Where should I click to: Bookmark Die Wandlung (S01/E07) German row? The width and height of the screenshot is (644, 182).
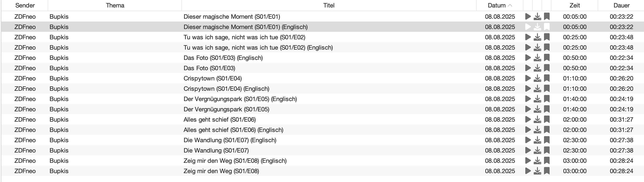click(547, 150)
